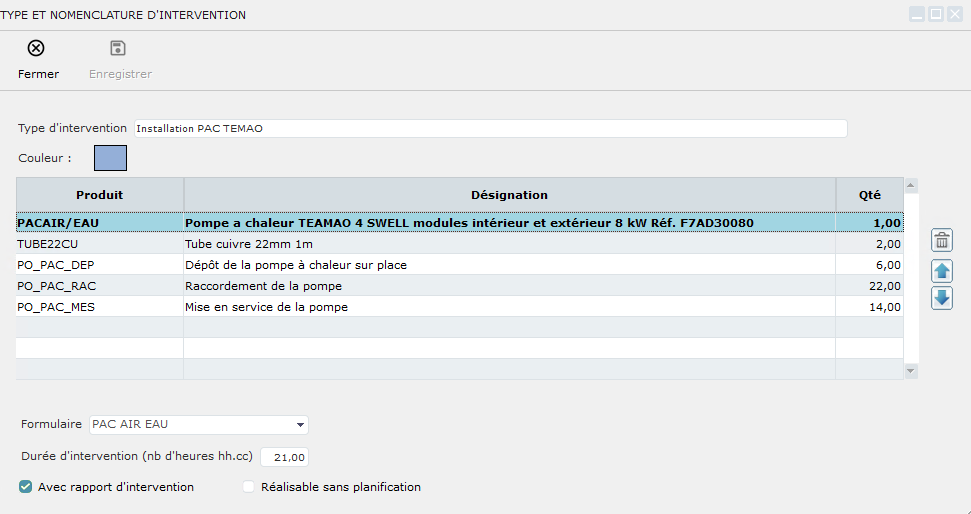This screenshot has height=514, width=971.
Task: Click the Fermer close icon
Action: pyautogui.click(x=36, y=49)
